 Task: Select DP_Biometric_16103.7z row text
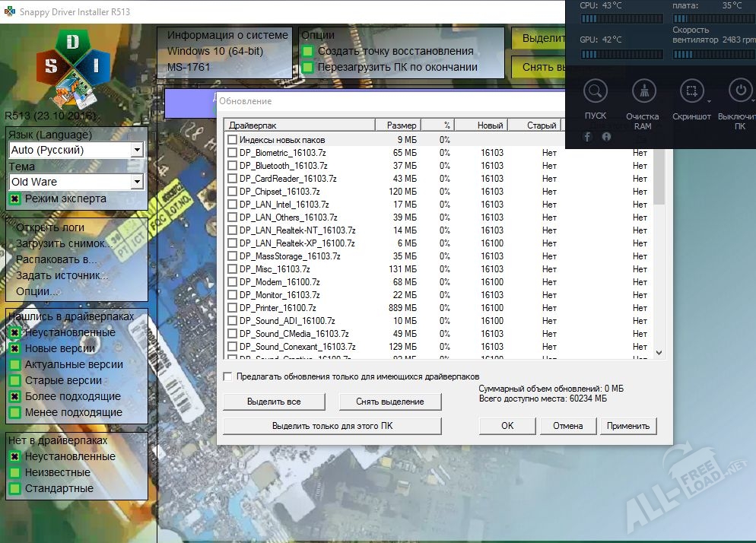click(x=282, y=153)
